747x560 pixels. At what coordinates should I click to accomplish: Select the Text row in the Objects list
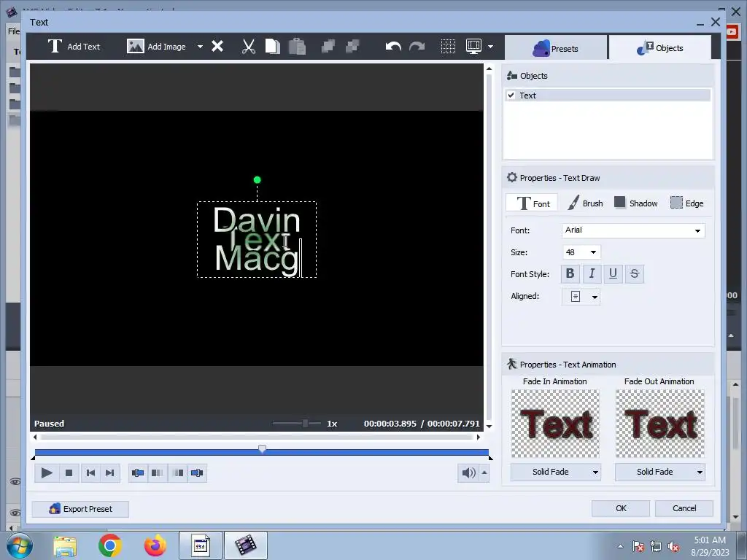(608, 96)
